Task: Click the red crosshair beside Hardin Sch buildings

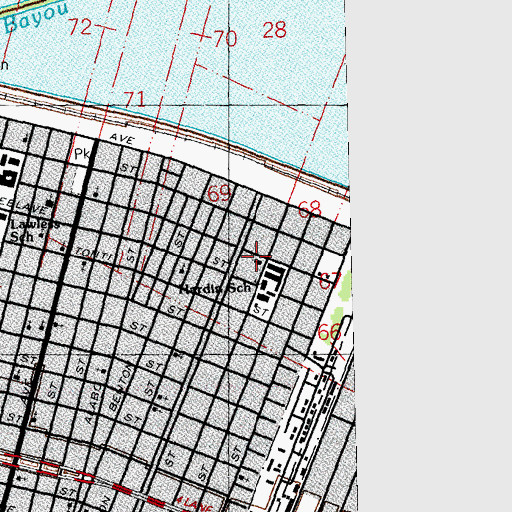Action: point(256,256)
